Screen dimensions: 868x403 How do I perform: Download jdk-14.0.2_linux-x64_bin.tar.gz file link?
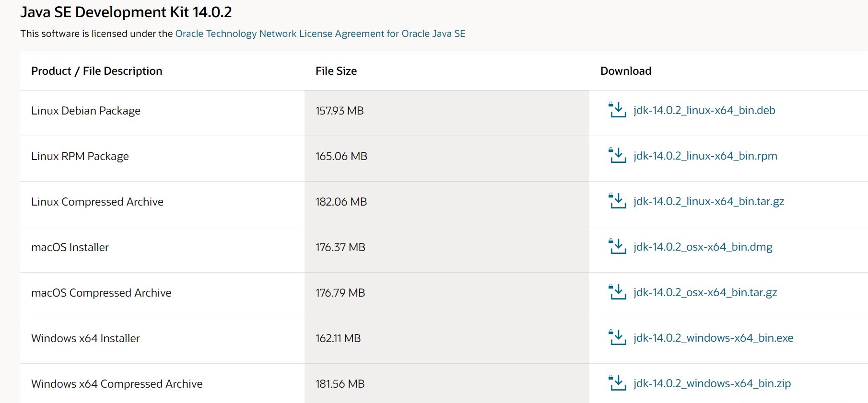pos(708,201)
